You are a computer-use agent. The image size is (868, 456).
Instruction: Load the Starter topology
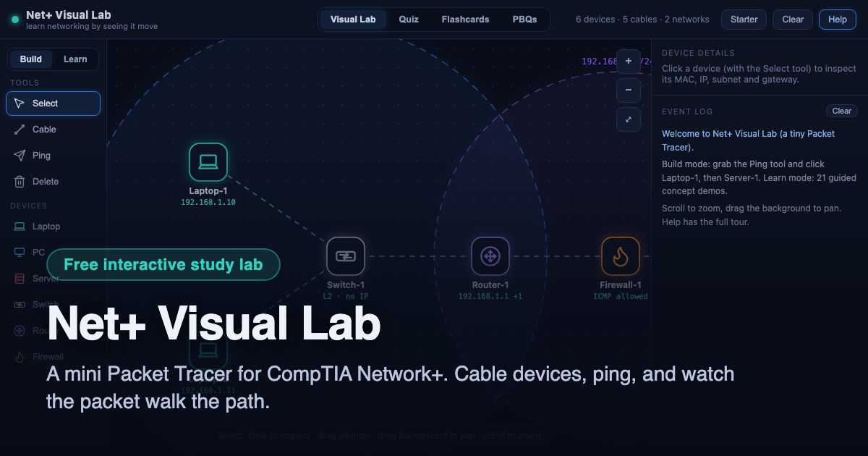pos(744,20)
